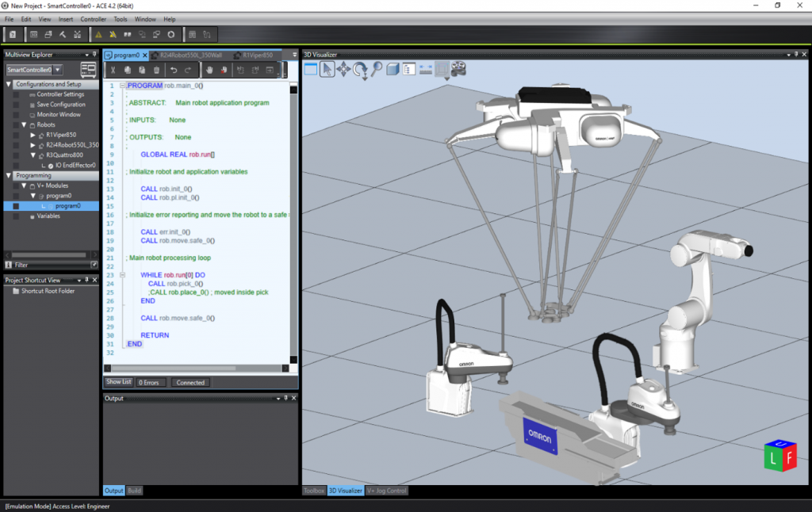Tick the checkbox beside Variables
The height and width of the screenshot is (512, 812).
[x=16, y=216]
